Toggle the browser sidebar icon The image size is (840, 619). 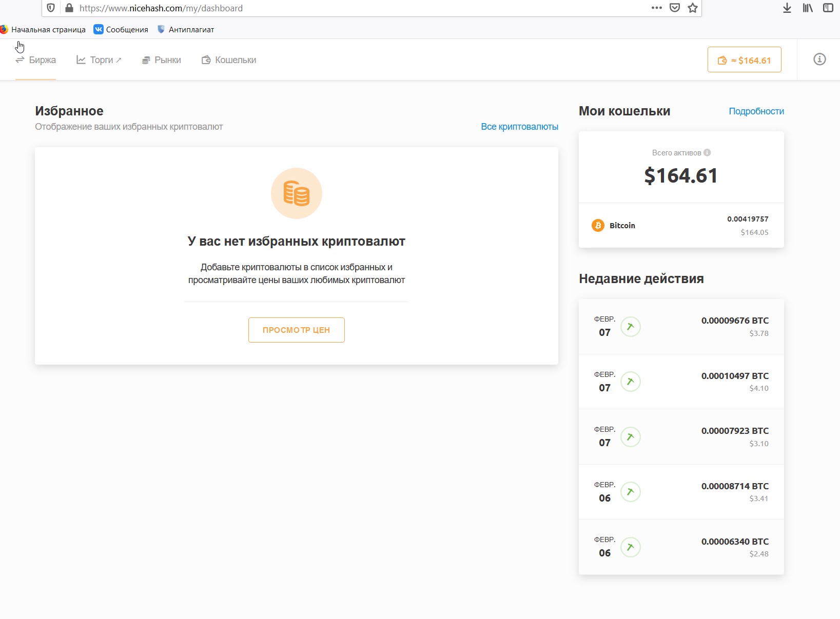pos(828,8)
